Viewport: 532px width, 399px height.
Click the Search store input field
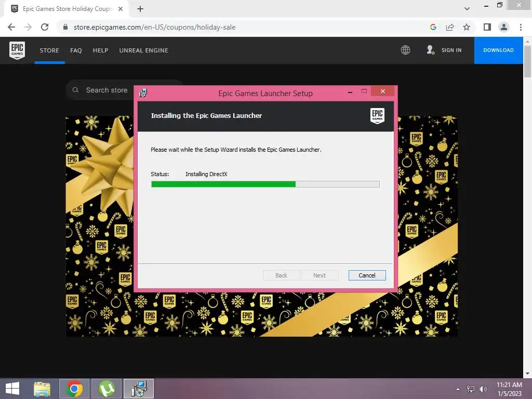tap(125, 90)
